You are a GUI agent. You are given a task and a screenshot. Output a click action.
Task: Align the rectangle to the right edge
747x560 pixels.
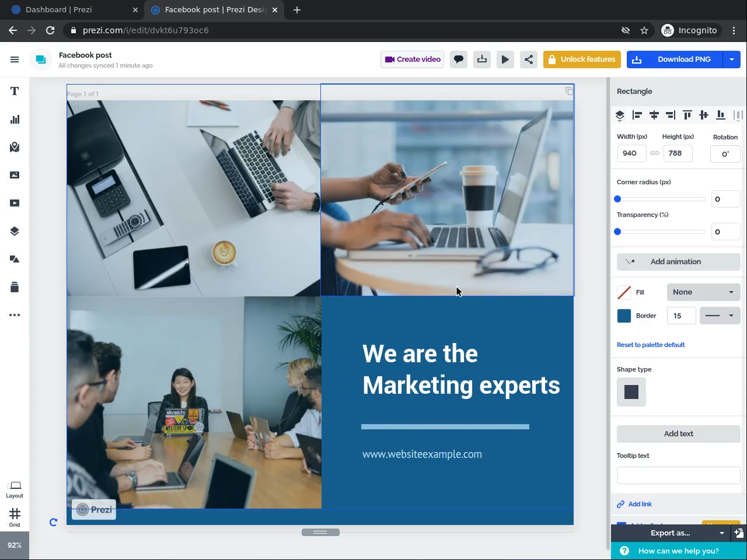[671, 116]
